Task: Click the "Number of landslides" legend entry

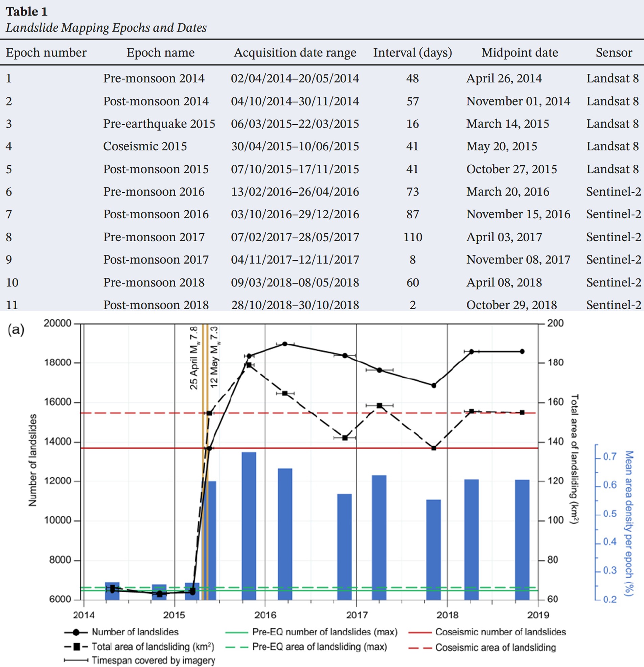Action: pos(121,632)
